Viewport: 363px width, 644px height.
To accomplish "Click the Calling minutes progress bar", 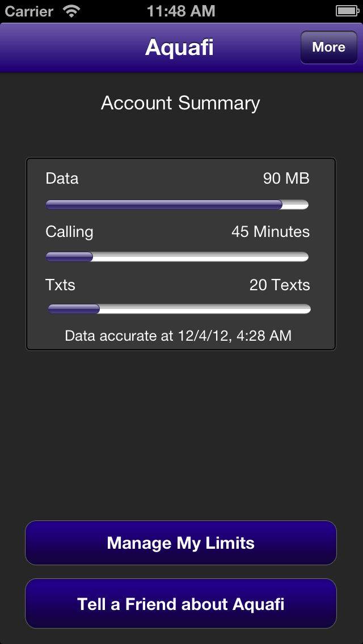I will [177, 257].
